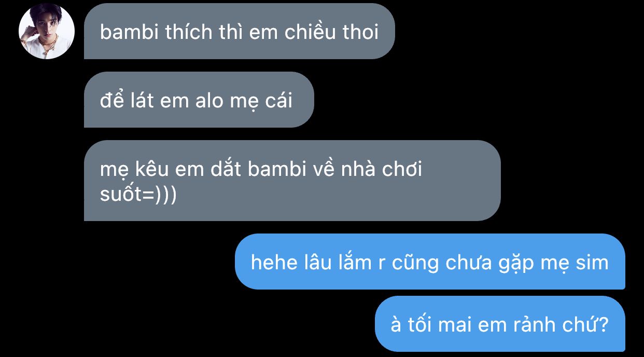
Task: Select the 'à tối mai em rảnh chứ?' message
Action: pyautogui.click(x=500, y=324)
